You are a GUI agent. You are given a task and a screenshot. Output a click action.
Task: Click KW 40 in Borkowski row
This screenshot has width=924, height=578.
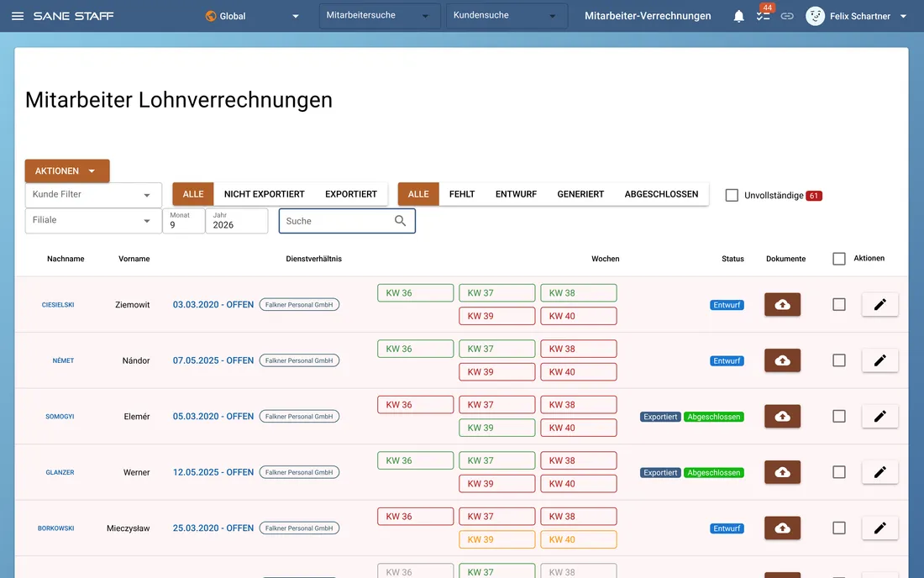579,539
